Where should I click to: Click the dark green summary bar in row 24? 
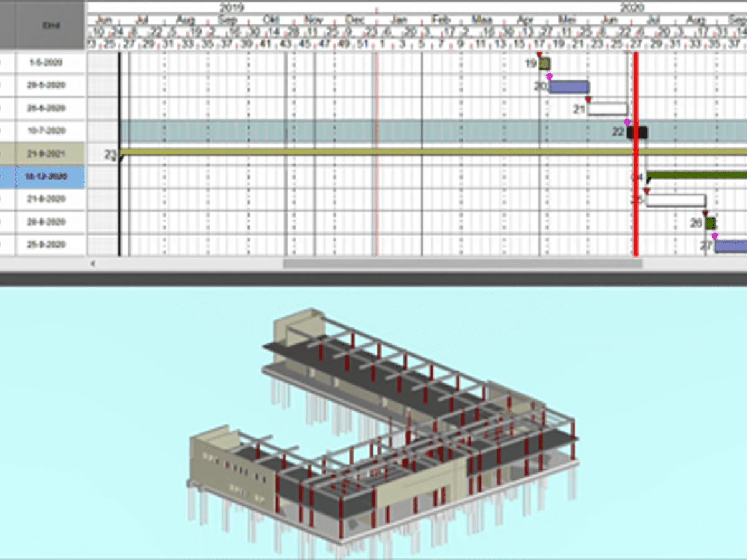(x=697, y=175)
